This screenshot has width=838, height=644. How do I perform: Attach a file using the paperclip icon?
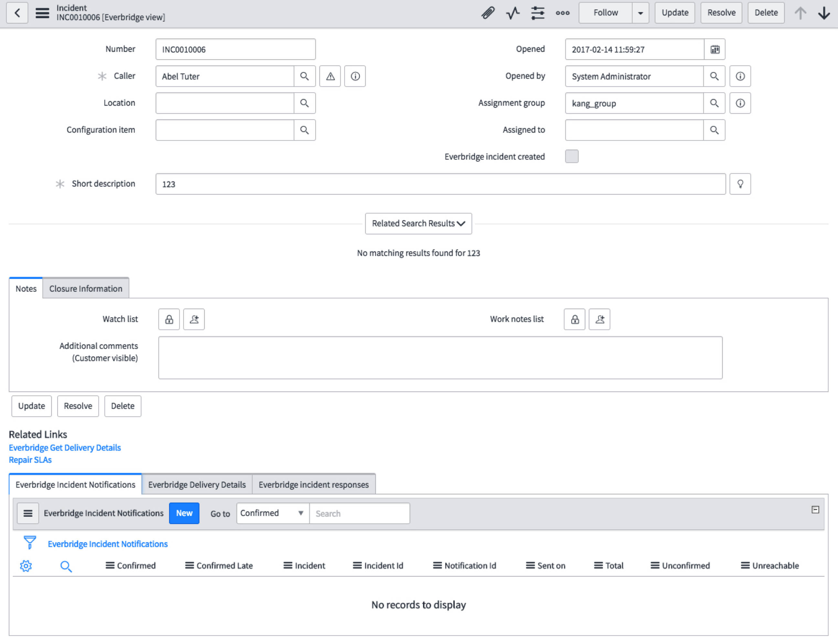487,13
